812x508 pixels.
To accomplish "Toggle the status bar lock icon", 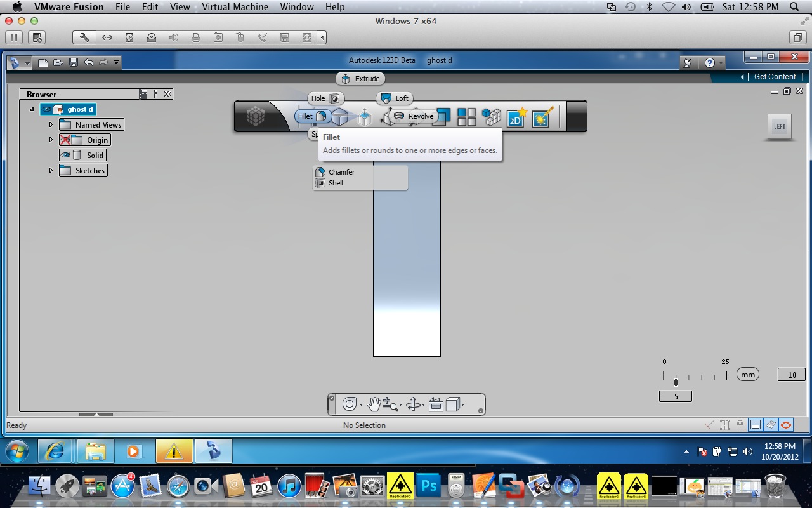I will click(740, 425).
